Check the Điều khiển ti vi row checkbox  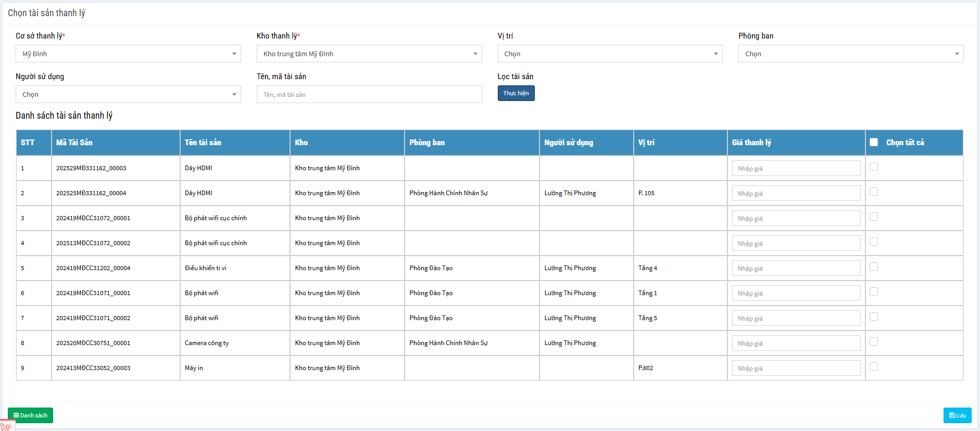(x=874, y=267)
